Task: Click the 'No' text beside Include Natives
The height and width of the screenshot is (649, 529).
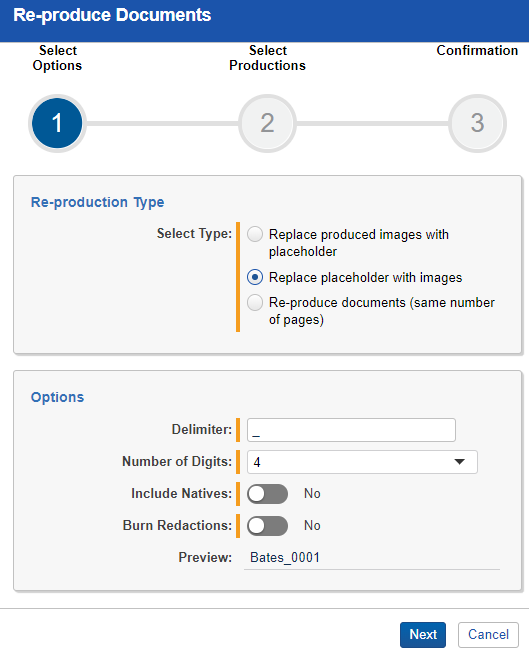Action: pyautogui.click(x=312, y=493)
